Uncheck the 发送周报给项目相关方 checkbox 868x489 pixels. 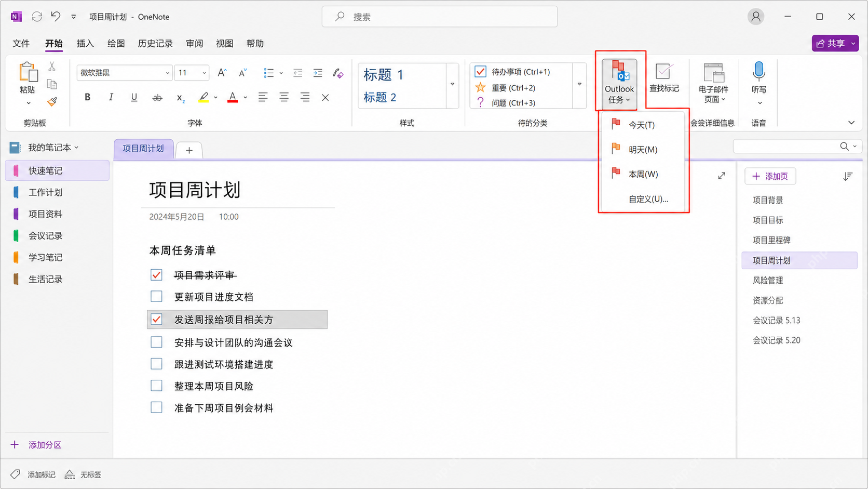(156, 319)
